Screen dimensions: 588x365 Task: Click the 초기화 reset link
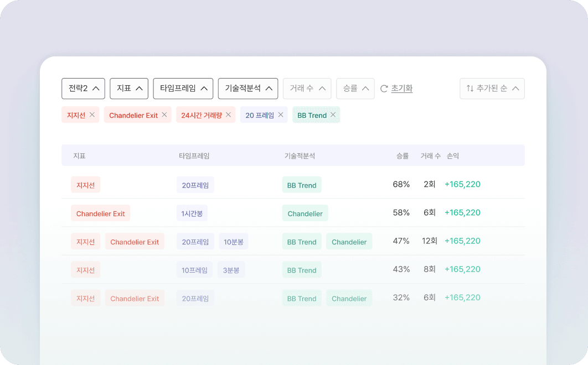coord(401,88)
